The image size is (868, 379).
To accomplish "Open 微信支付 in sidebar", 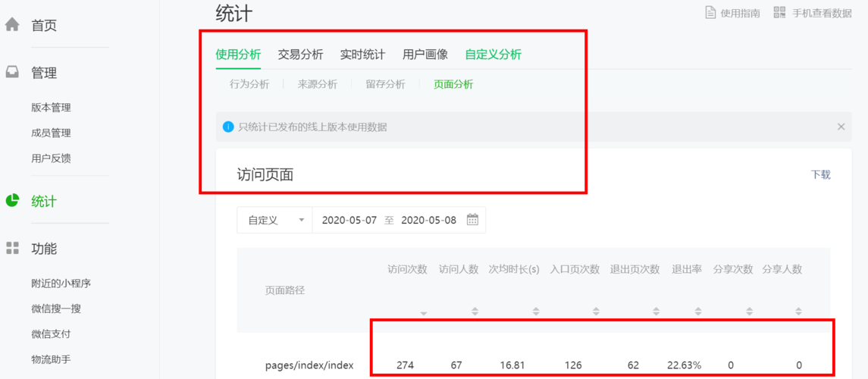I will (51, 334).
